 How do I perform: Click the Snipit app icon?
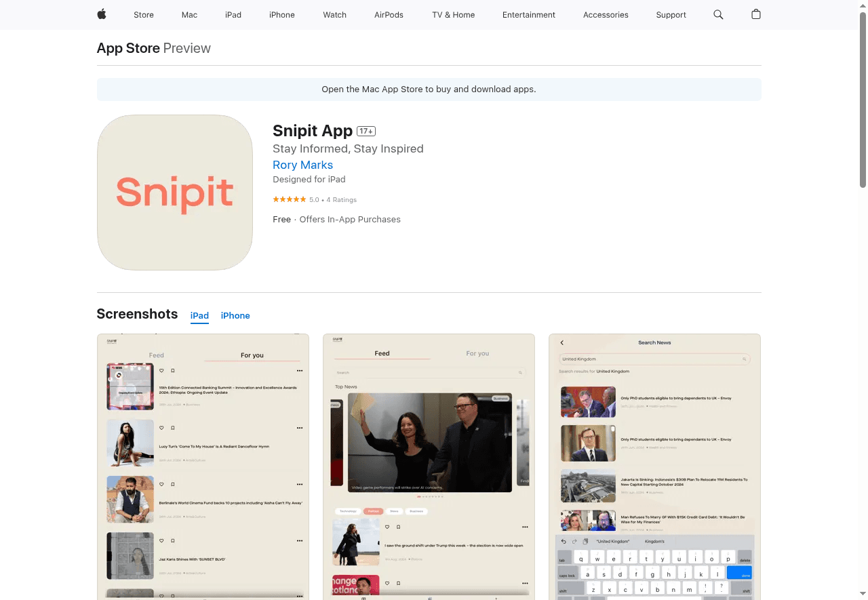[x=174, y=193]
